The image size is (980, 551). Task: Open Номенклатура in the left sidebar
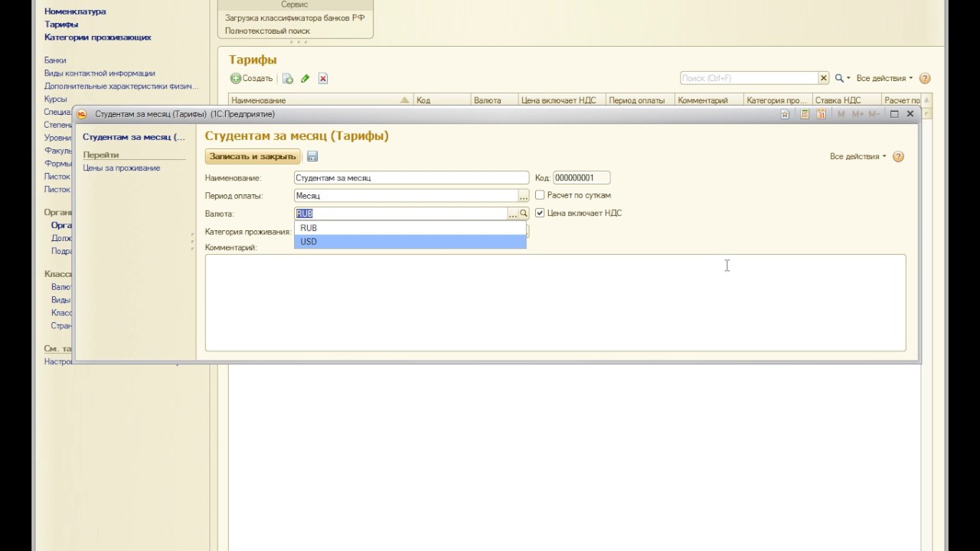[75, 11]
